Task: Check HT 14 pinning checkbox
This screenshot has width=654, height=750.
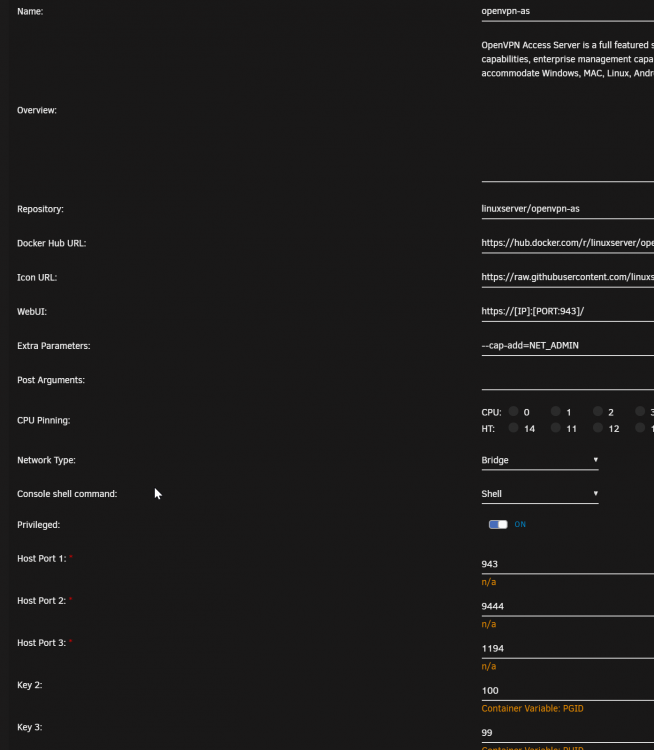Action: [513, 428]
